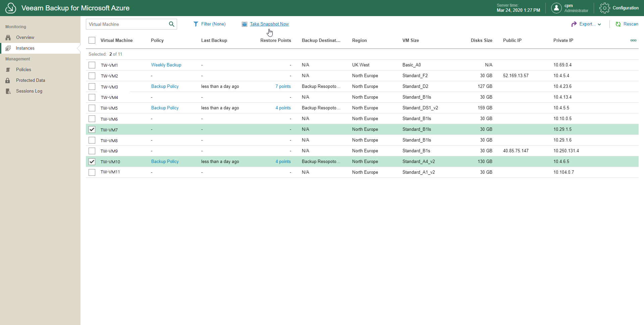Image resolution: width=644 pixels, height=325 pixels.
Task: Expand the Export dropdown chevron
Action: click(599, 24)
